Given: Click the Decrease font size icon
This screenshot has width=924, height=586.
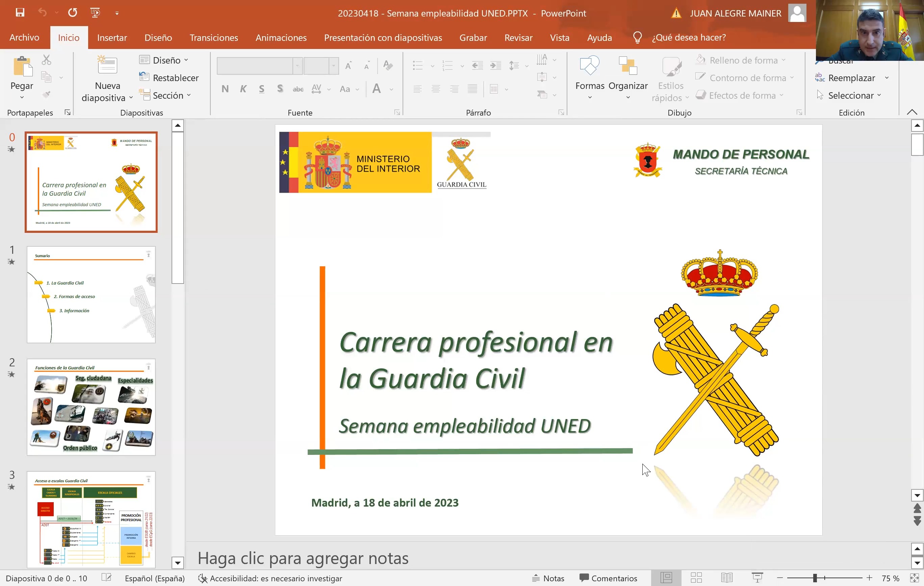Looking at the screenshot, I should coord(367,66).
